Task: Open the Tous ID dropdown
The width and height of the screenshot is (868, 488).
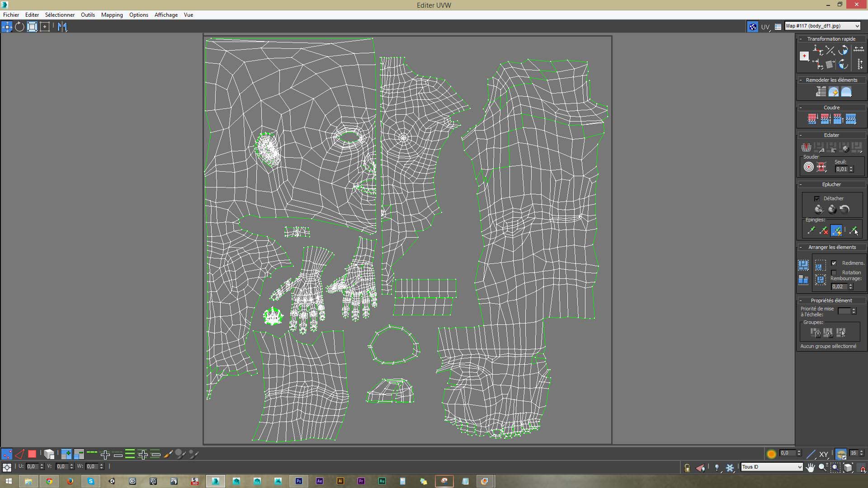Action: 772,467
